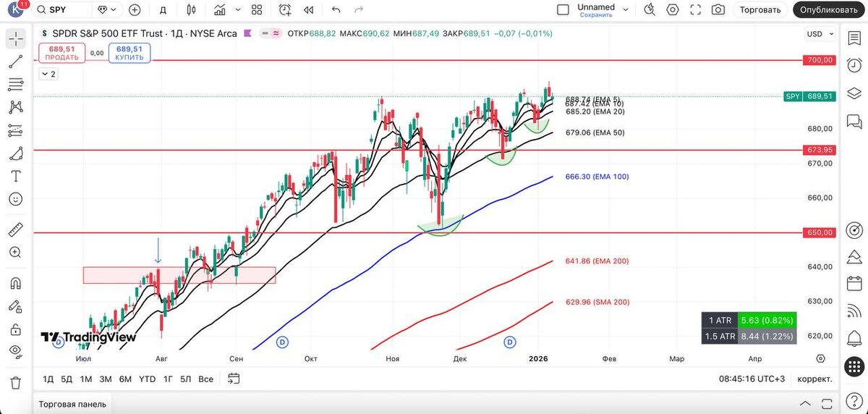
Task: Select the crosshair cursor tool
Action: tap(15, 38)
